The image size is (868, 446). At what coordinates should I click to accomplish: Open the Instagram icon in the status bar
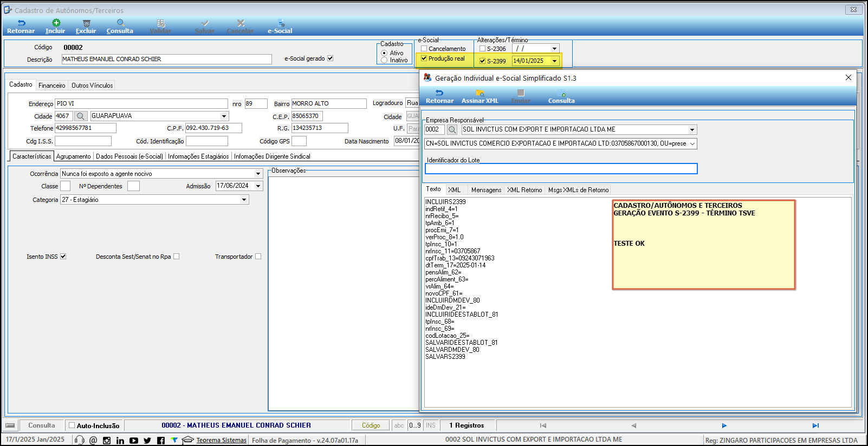pos(107,441)
